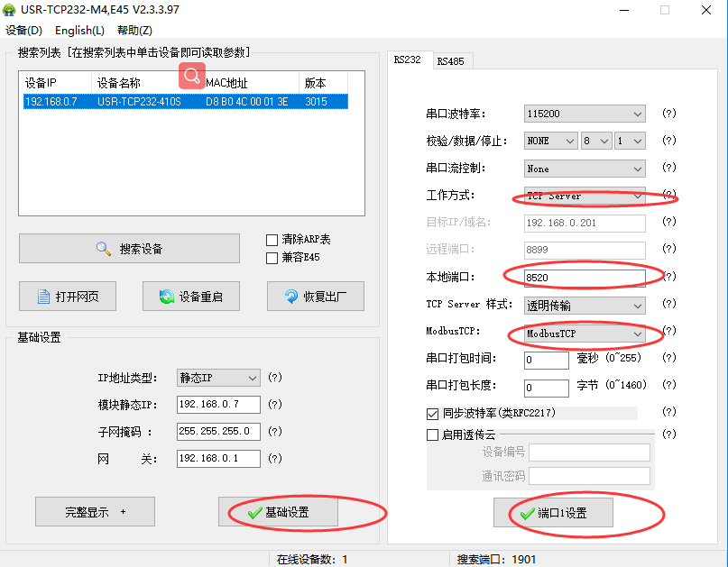Tick the 兼容E45 checkbox
Screen dimensions: 728x567
(272, 258)
